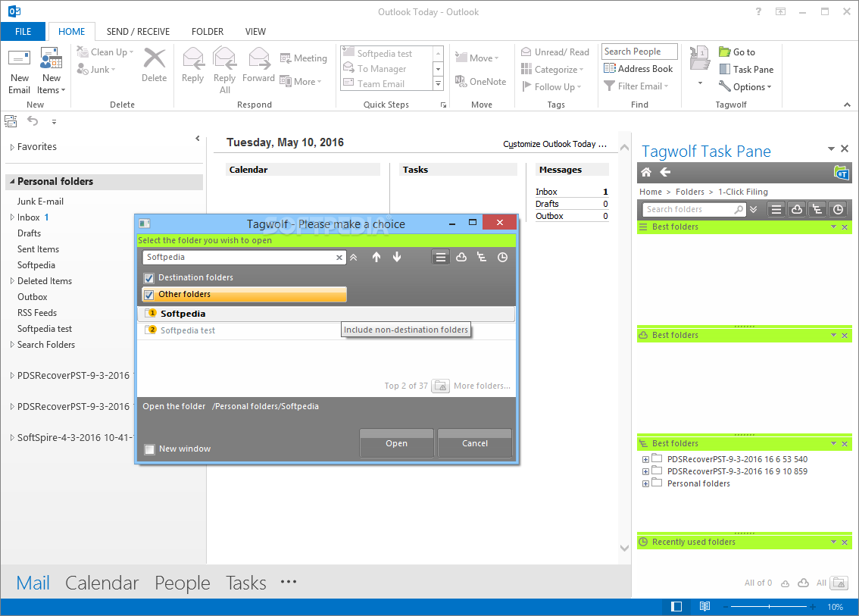This screenshot has width=859, height=616.
Task: Open the Address Book
Action: coord(639,68)
